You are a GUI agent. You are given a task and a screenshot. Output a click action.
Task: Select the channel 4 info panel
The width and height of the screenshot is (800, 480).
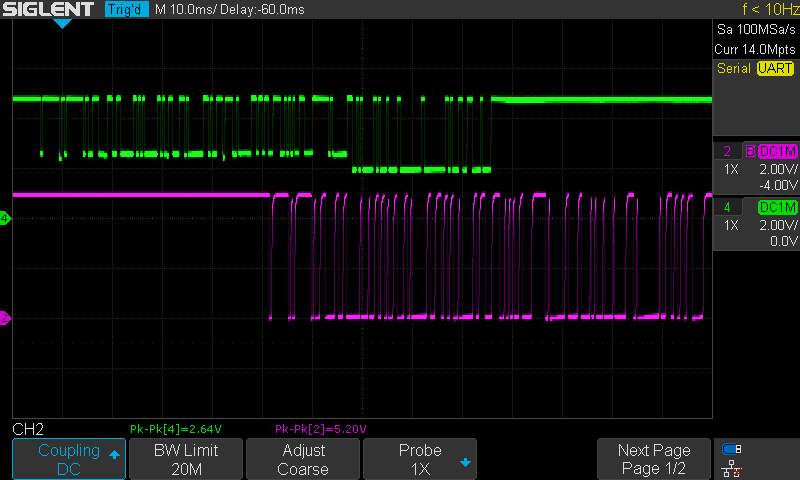[756, 224]
